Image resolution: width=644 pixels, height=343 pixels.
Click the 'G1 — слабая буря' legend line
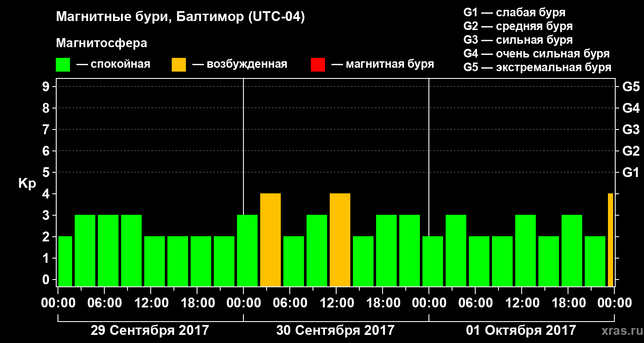(x=514, y=12)
